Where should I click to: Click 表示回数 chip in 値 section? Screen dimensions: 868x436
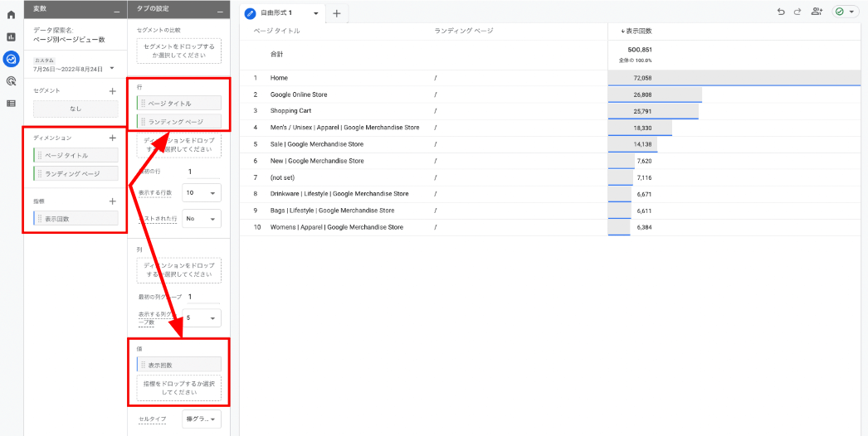[178, 365]
